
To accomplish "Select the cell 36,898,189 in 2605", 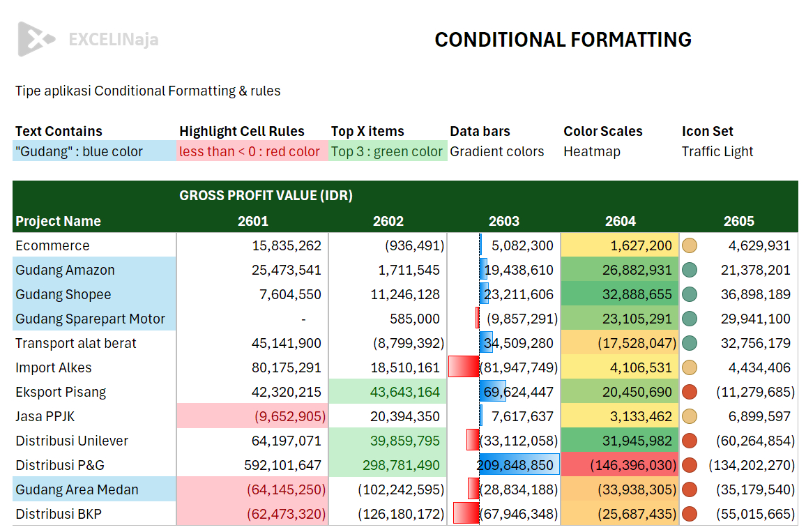I will point(738,294).
